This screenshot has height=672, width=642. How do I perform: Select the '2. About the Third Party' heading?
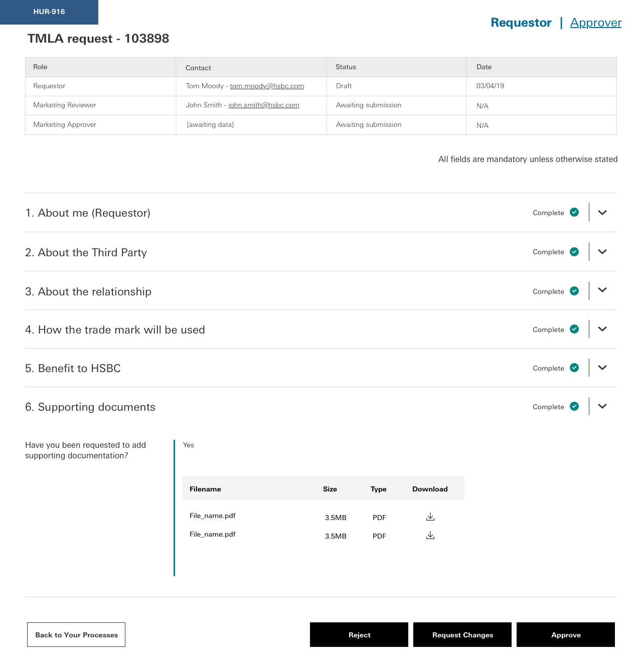click(x=86, y=252)
